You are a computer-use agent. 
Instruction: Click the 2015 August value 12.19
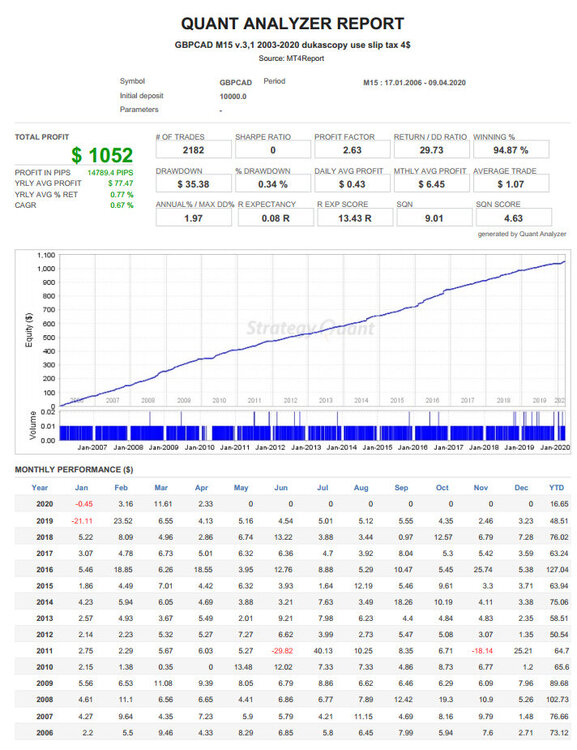coord(363,586)
